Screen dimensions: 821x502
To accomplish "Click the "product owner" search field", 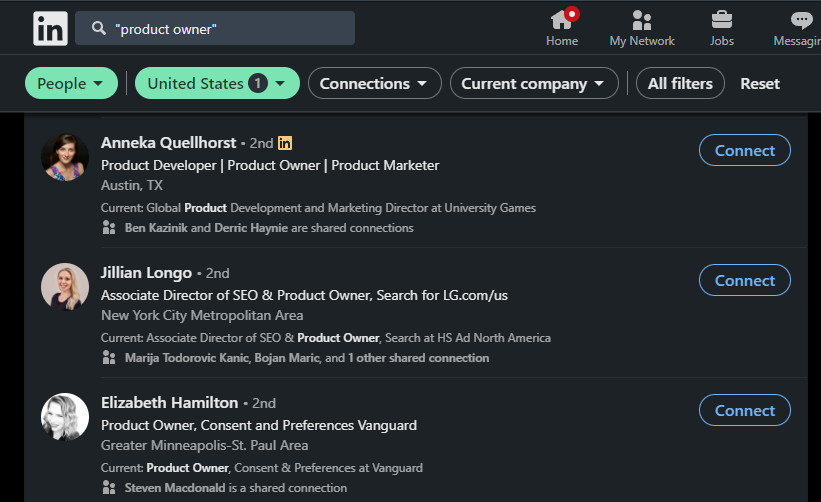I will pyautogui.click(x=230, y=29).
